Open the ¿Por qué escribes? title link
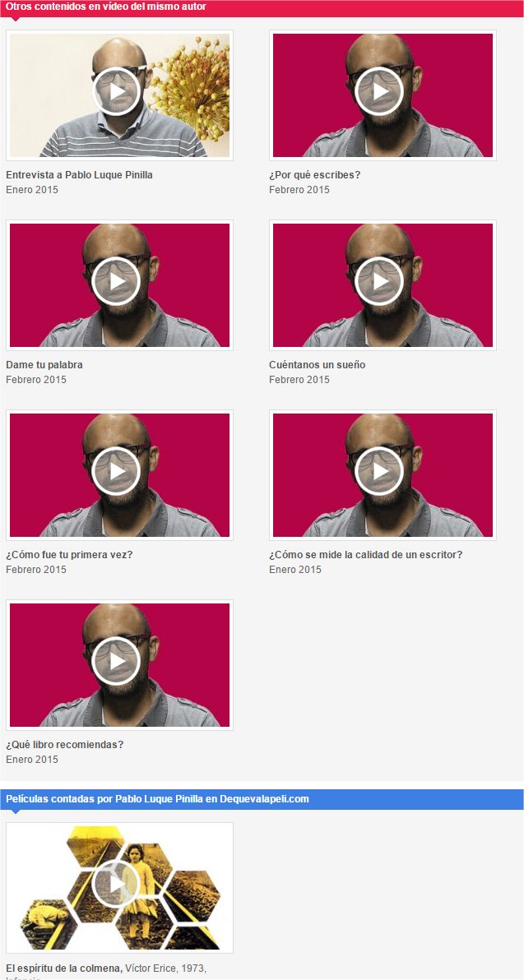The width and height of the screenshot is (524, 980). [x=314, y=175]
